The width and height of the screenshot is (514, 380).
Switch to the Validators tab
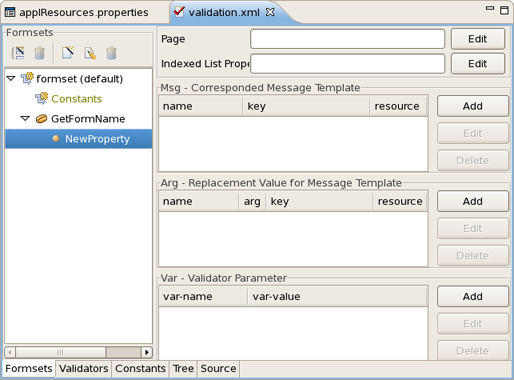click(84, 368)
